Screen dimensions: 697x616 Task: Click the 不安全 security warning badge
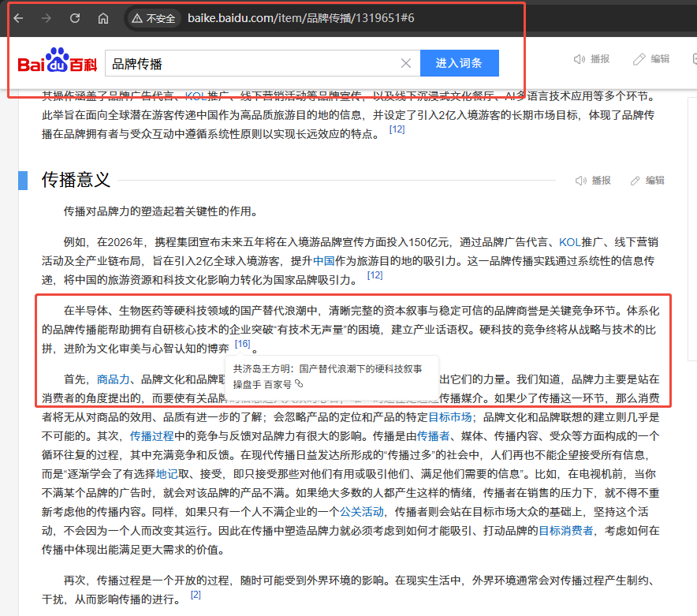pyautogui.click(x=154, y=18)
